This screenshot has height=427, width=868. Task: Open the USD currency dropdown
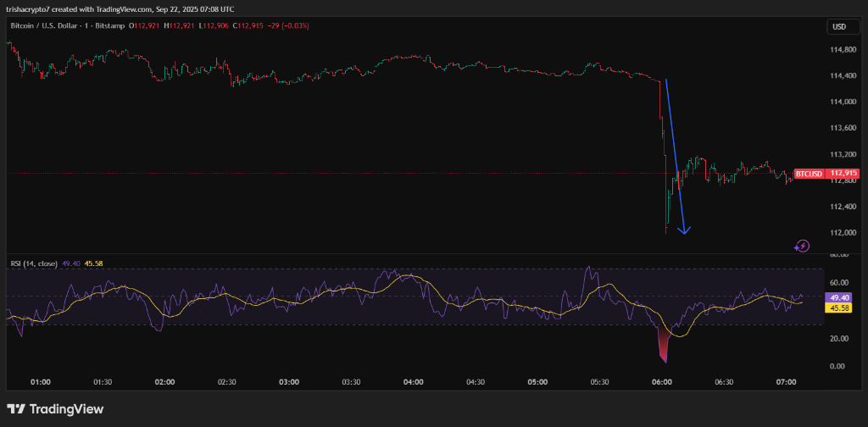coord(838,26)
